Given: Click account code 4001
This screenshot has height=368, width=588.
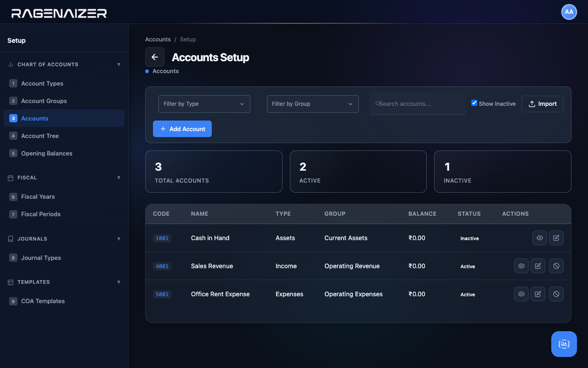Looking at the screenshot, I should click(x=162, y=266).
